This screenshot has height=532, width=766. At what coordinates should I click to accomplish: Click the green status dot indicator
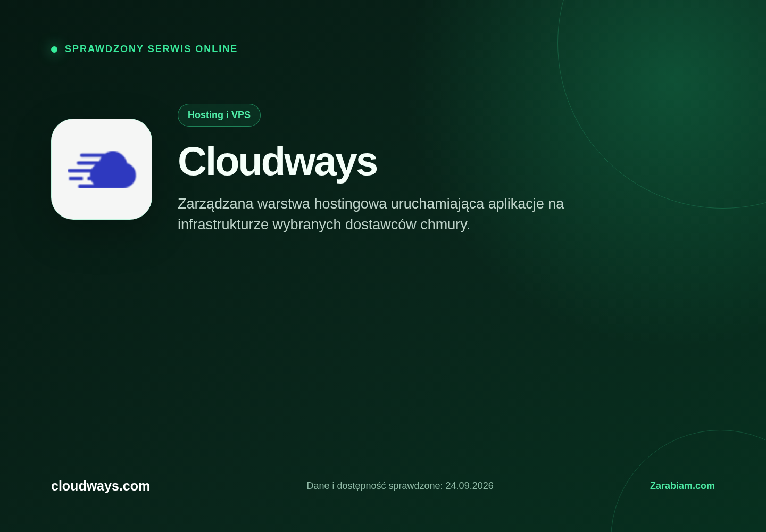coord(54,49)
